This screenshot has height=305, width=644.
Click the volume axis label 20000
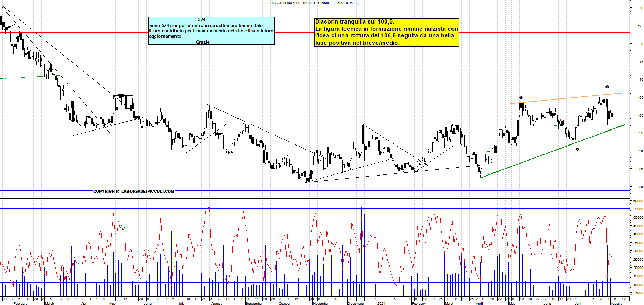tap(638, 268)
